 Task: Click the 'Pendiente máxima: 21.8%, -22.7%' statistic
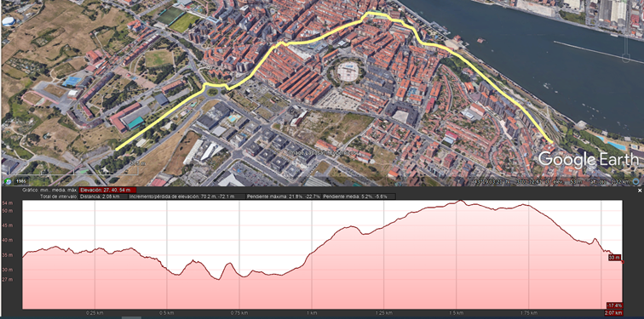tap(284, 197)
